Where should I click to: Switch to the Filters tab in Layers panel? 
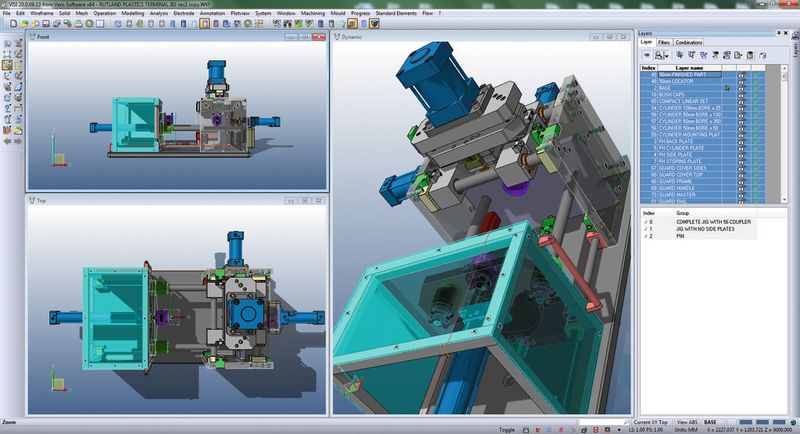(x=664, y=42)
